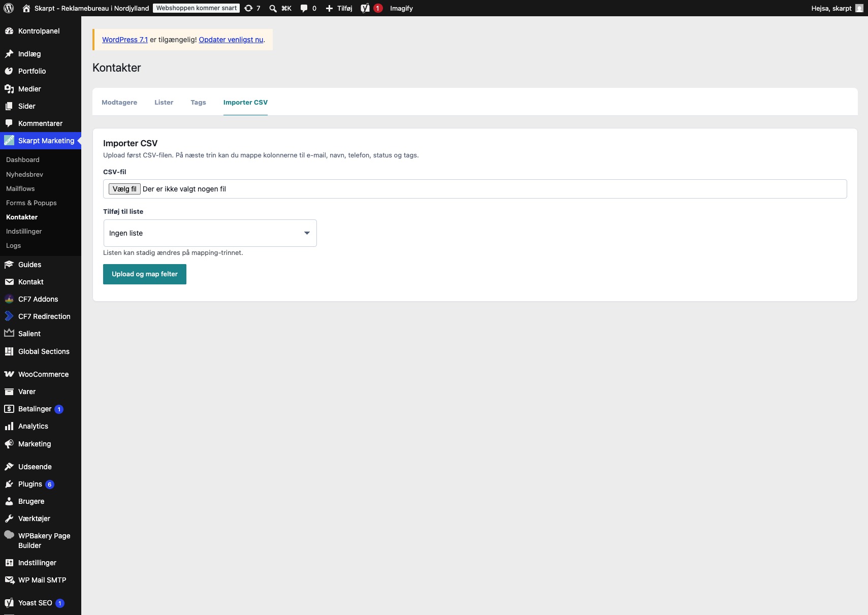Open WooCommerce from the sidebar icon
This screenshot has height=615, width=868.
tap(9, 374)
